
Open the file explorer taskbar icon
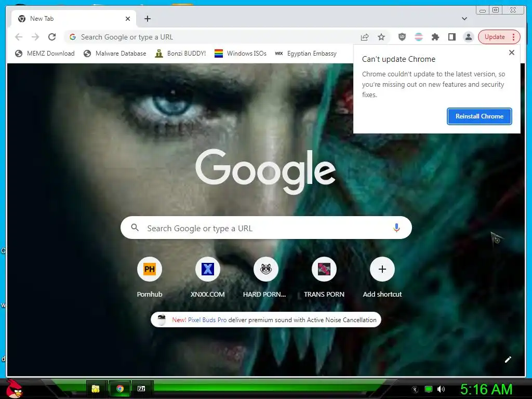(96, 389)
